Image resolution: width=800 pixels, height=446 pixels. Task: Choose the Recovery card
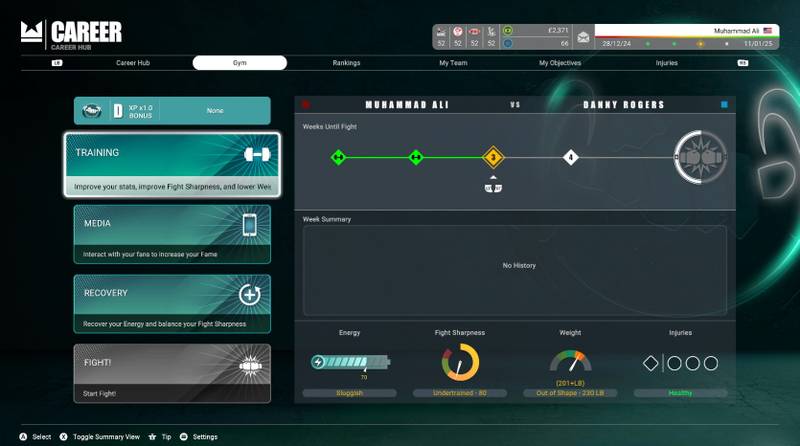point(172,304)
